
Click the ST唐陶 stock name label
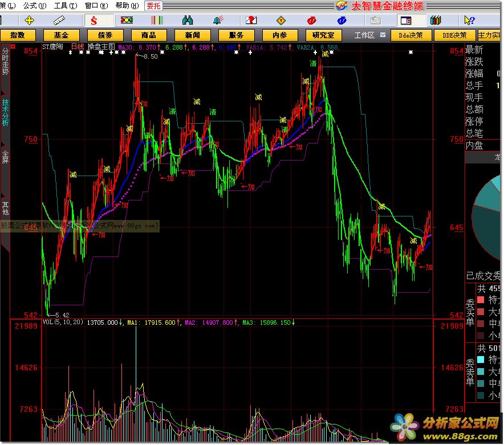click(52, 47)
